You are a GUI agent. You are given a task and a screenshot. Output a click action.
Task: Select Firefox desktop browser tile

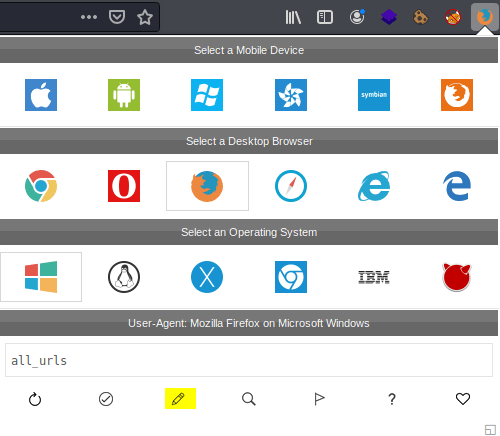coord(207,186)
